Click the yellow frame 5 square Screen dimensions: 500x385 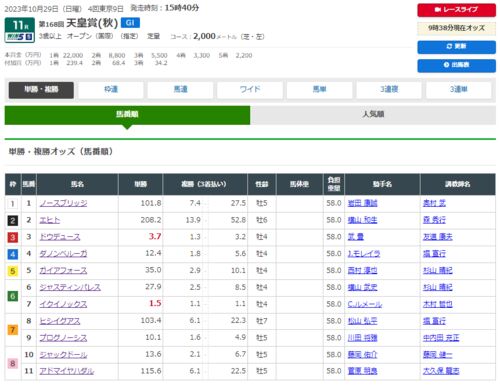pos(13,271)
